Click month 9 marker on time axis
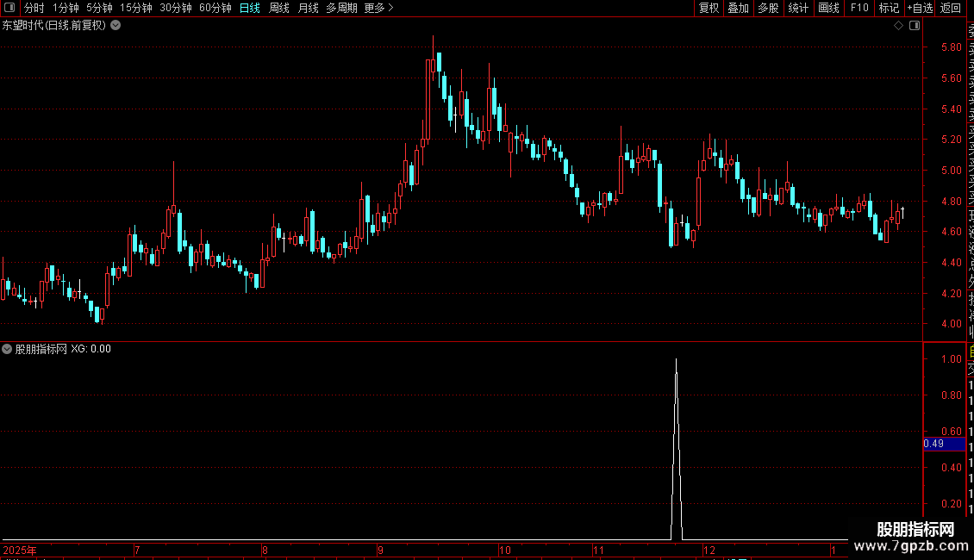This screenshot has width=974, height=560. coord(380,550)
